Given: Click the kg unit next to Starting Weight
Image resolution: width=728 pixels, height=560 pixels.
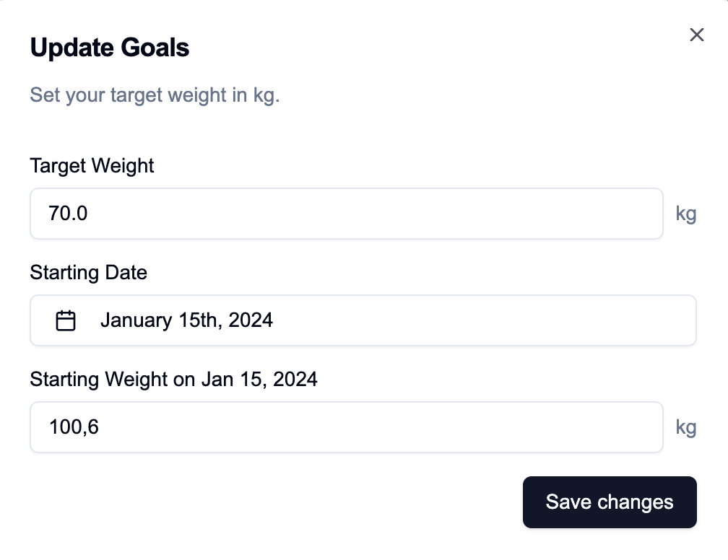Looking at the screenshot, I should [686, 426].
